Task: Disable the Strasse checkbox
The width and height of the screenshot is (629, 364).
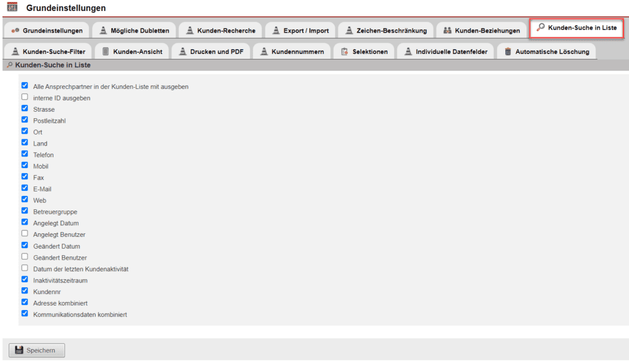Action: click(25, 108)
